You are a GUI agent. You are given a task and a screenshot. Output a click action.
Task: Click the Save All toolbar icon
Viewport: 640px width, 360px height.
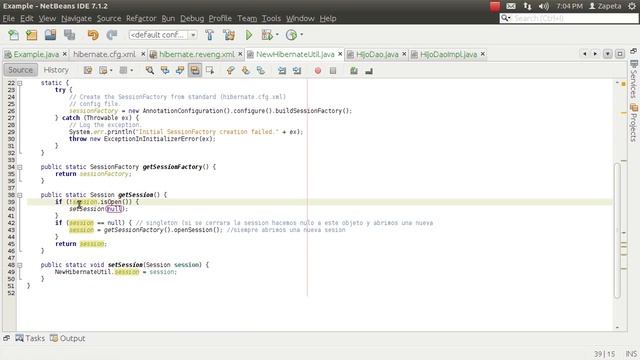pyautogui.click(x=69, y=35)
